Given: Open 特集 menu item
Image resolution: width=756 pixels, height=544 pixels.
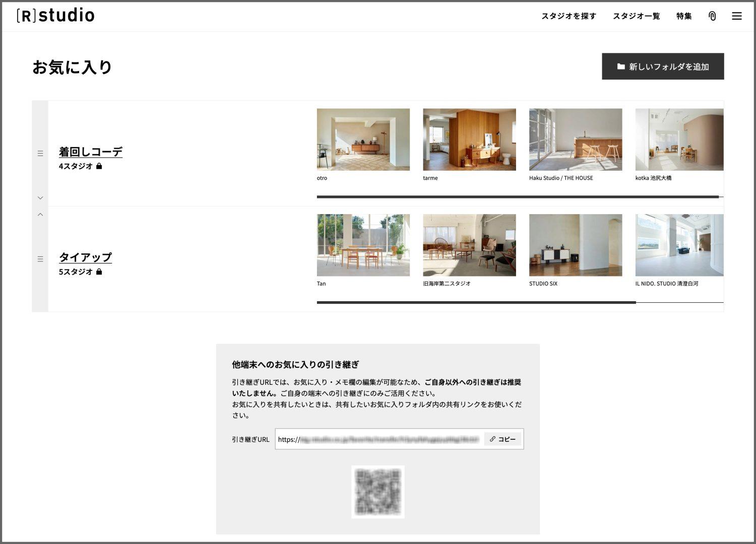Looking at the screenshot, I should click(684, 16).
